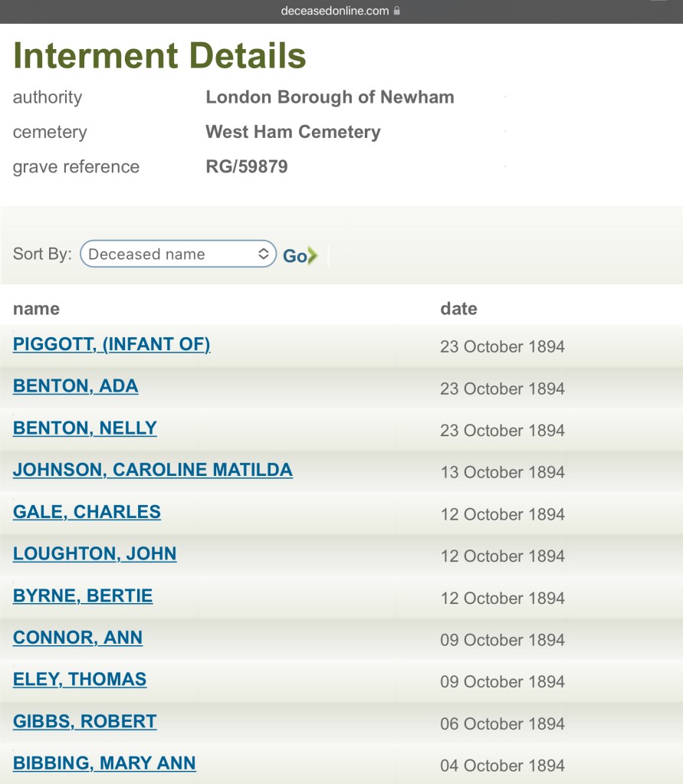This screenshot has height=784, width=683.
Task: View BENTON, NELLY interment entry
Action: (x=85, y=428)
